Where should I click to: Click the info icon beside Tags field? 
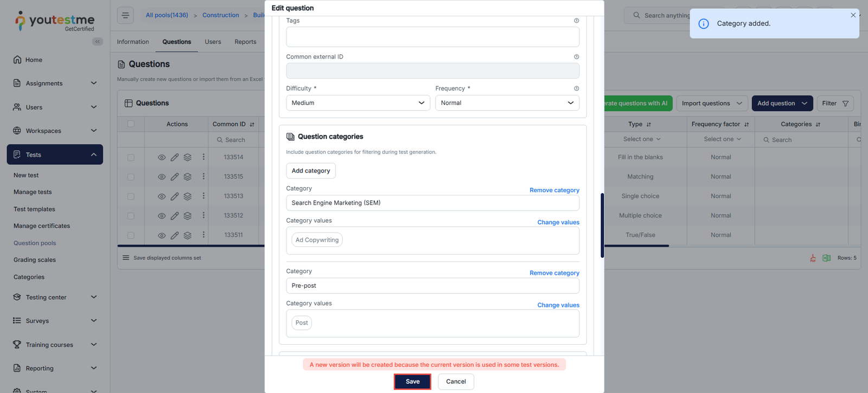coord(576,21)
